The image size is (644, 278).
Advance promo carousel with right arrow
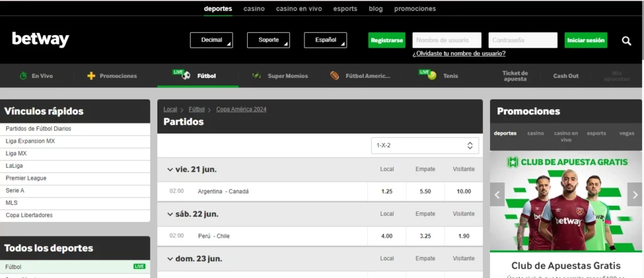[x=634, y=194]
